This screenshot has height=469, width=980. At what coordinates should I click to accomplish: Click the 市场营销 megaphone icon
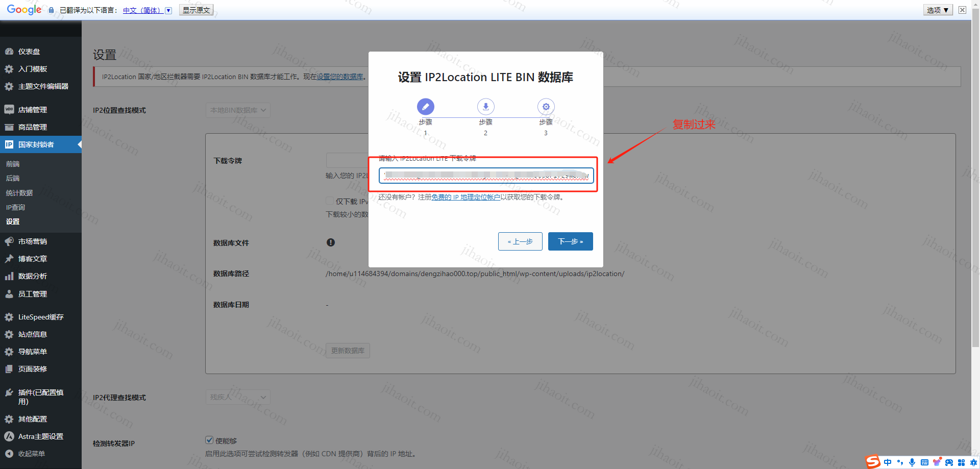(9, 241)
